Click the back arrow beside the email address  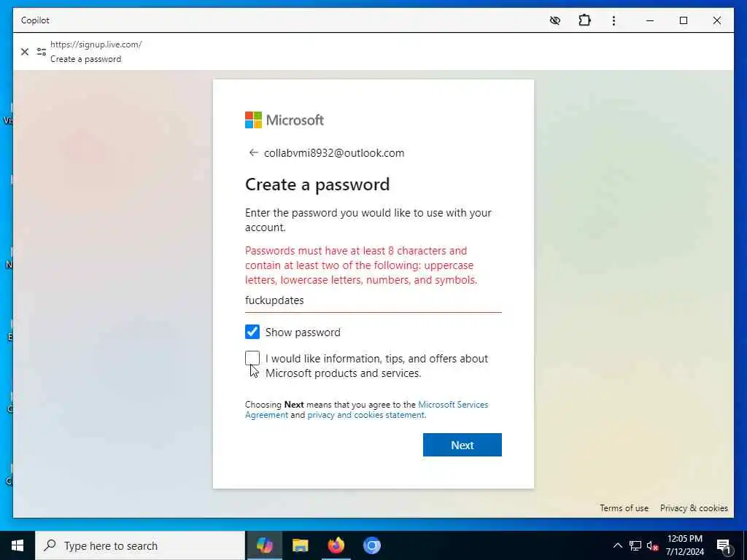(253, 153)
